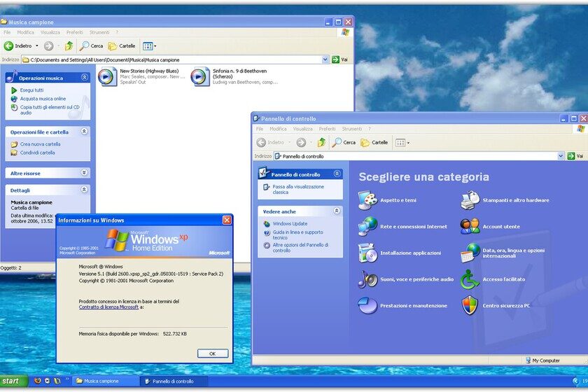Click the Windows start button
This screenshot has height=392, width=588.
(x=13, y=381)
